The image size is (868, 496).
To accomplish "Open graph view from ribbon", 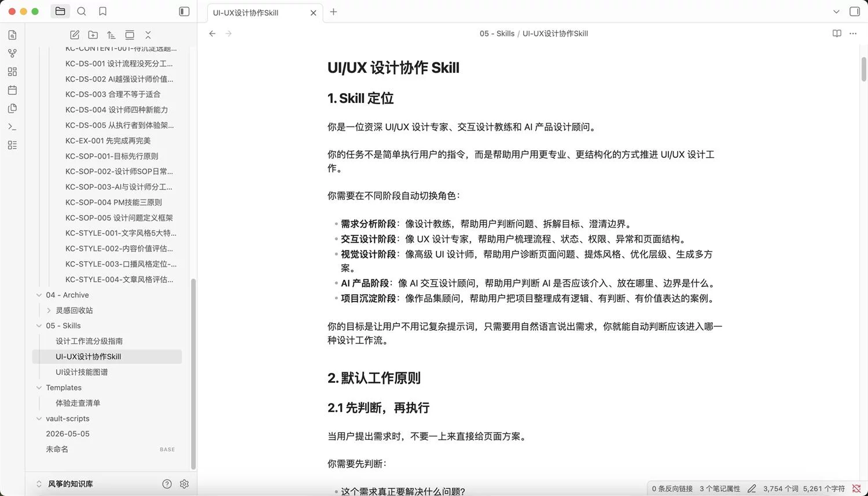I will (x=12, y=53).
